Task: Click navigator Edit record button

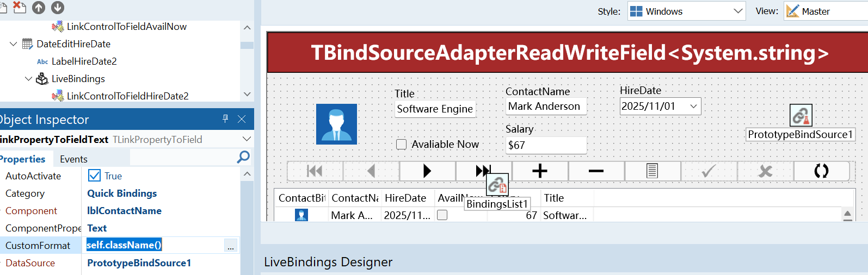Action: point(652,171)
